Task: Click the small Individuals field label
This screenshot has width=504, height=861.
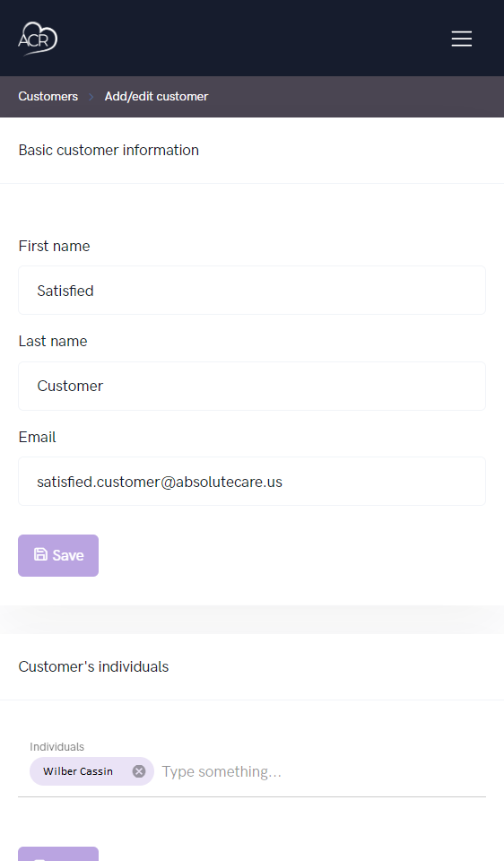Action: click(x=57, y=747)
